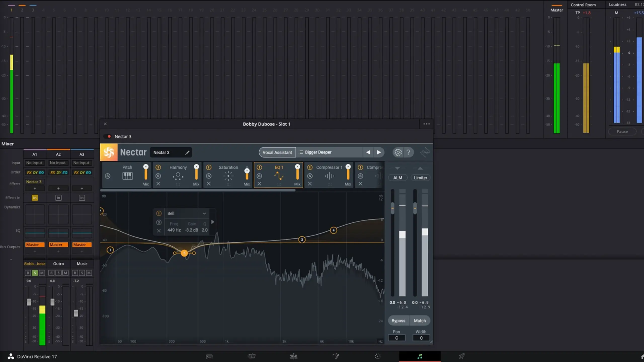Go to the previous Nectar preset
The width and height of the screenshot is (644, 362).
pos(368,152)
